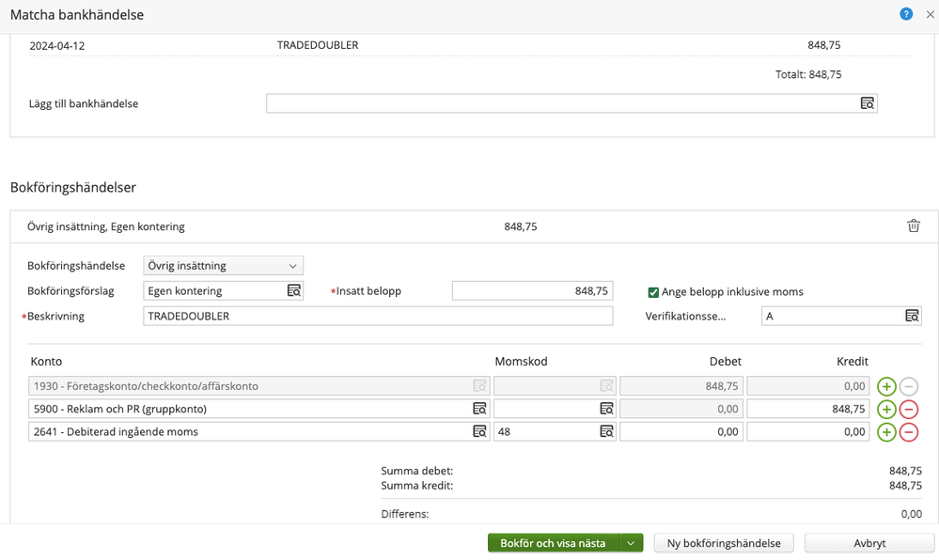This screenshot has height=560, width=939.
Task: Add row after 1930 Företagskonto line
Action: [886, 386]
